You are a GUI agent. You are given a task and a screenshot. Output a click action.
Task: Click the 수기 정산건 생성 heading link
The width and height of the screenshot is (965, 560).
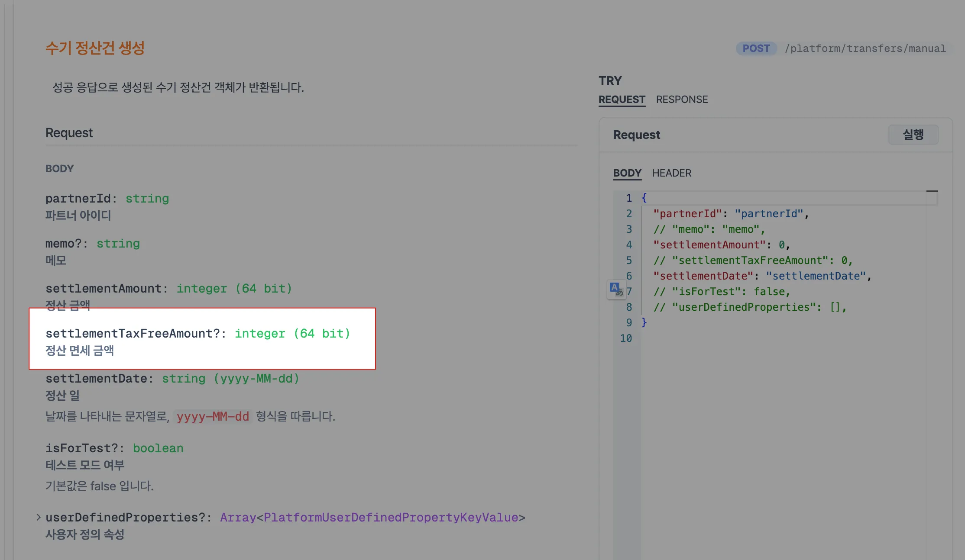point(95,48)
